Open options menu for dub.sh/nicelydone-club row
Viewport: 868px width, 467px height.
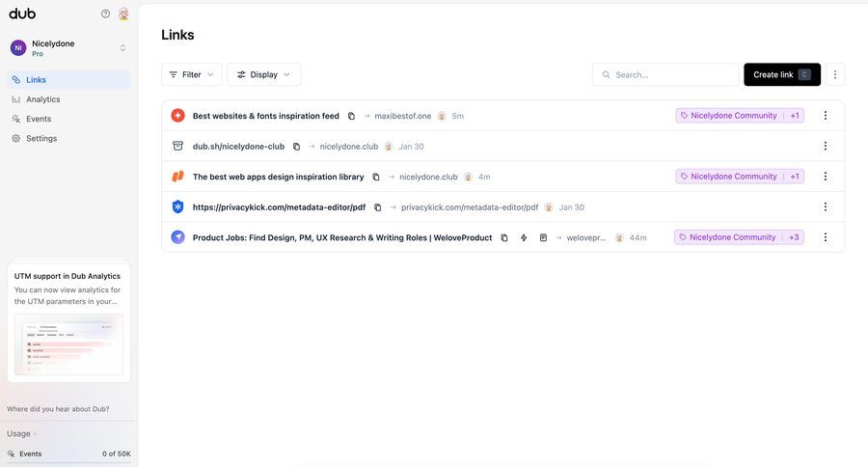pos(825,146)
